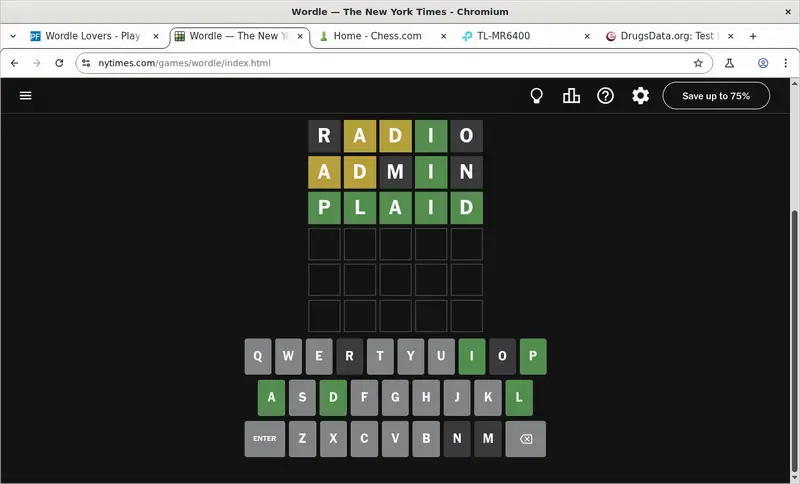Viewport: 800px width, 484px height.
Task: Tap the F key on the on-screen keyboard
Action: coord(364,397)
